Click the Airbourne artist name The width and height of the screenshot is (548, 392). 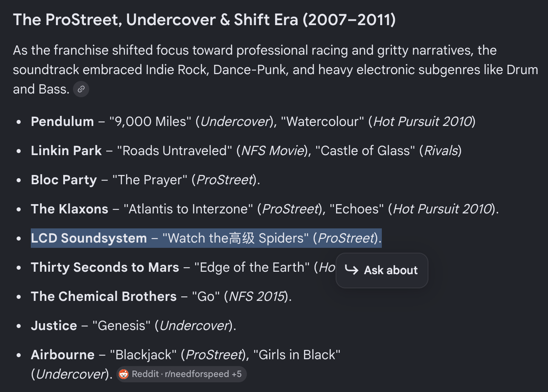click(63, 355)
